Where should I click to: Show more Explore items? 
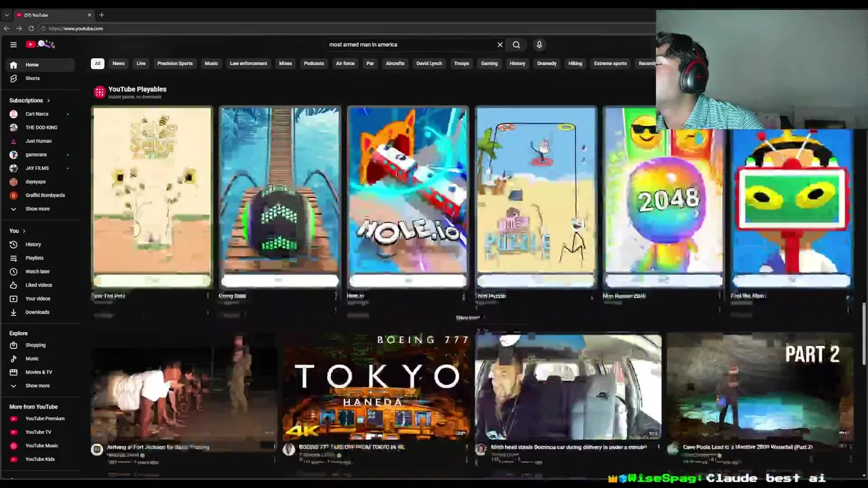(39, 386)
